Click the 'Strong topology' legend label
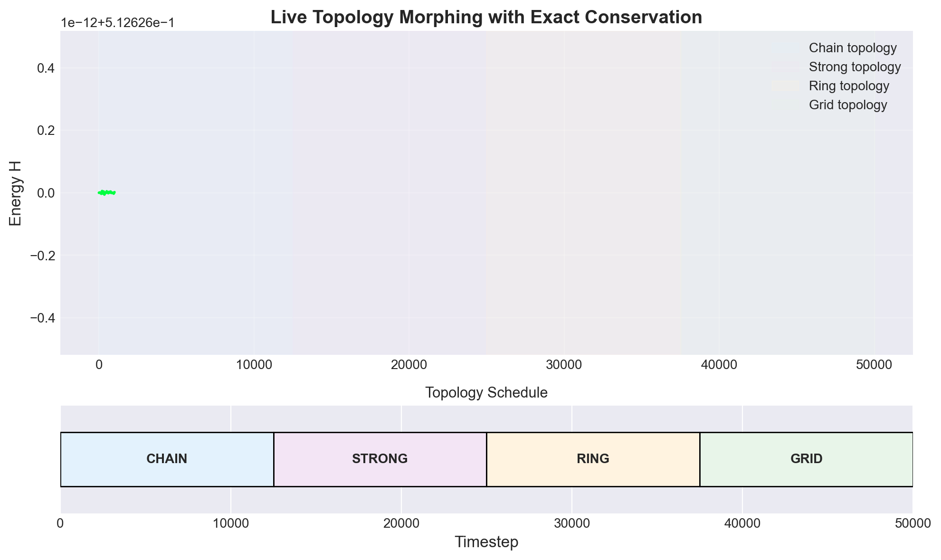The width and height of the screenshot is (941, 560). tap(855, 67)
